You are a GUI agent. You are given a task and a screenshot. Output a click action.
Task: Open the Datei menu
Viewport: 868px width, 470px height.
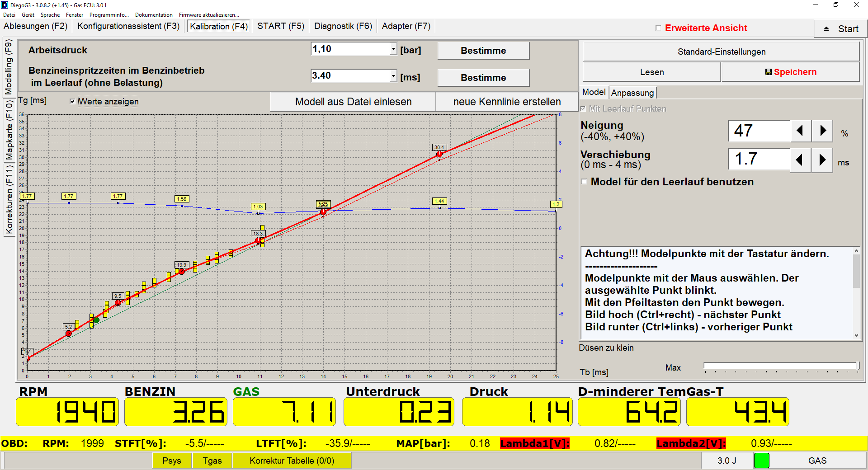[x=9, y=15]
